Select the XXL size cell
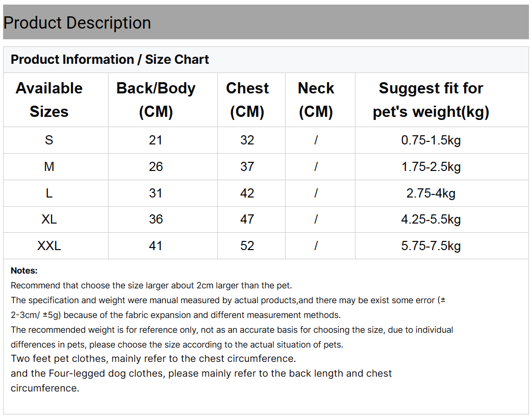Image resolution: width=532 pixels, height=417 pixels. (49, 246)
